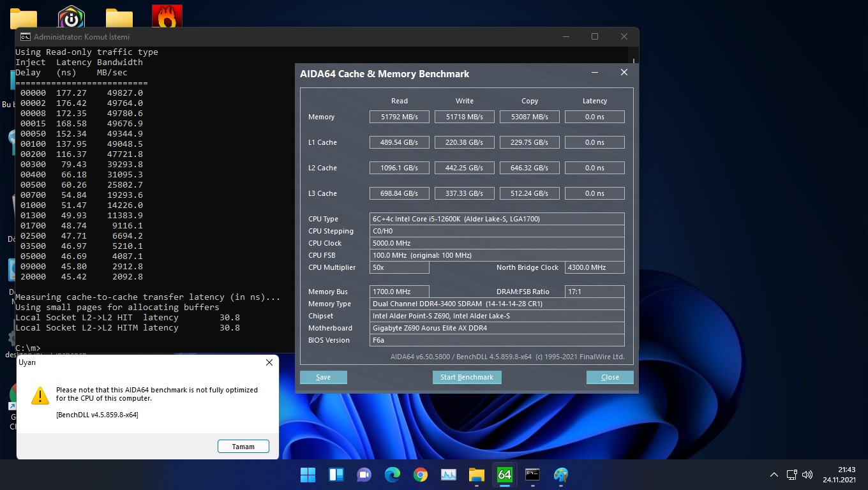The height and width of the screenshot is (490, 868).
Task: Click the Memory Write value 51718 MB/s
Action: (x=465, y=117)
